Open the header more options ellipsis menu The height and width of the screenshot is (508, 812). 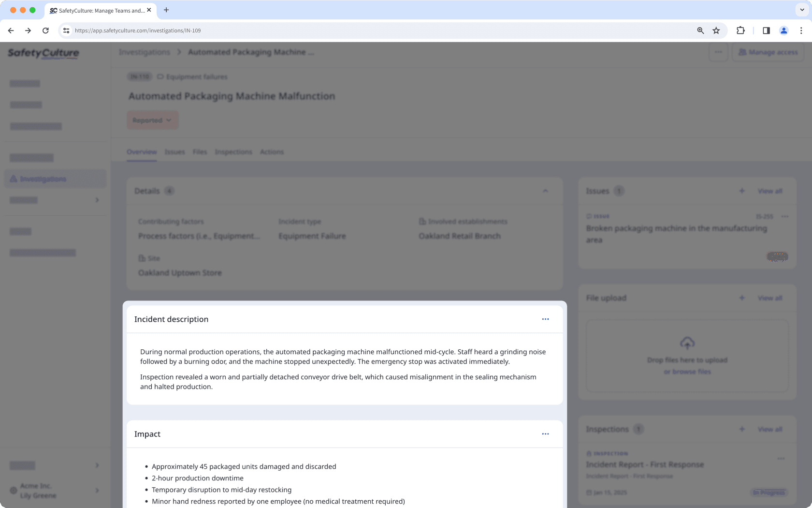coord(718,52)
